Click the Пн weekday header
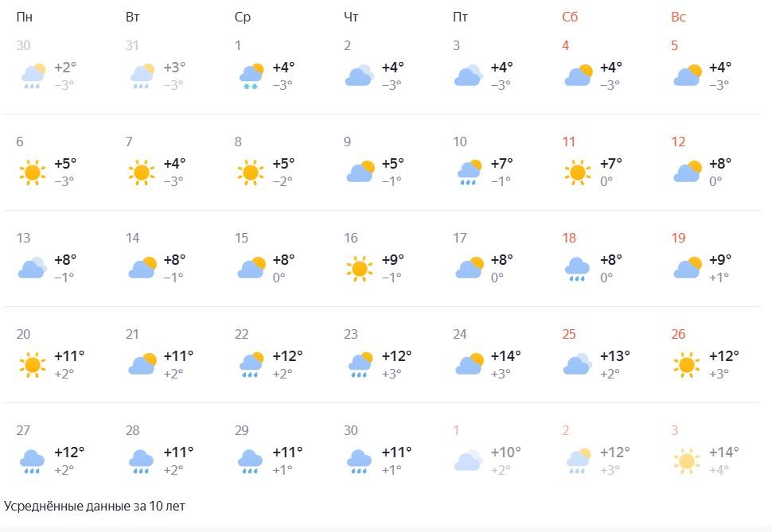 pos(25,17)
